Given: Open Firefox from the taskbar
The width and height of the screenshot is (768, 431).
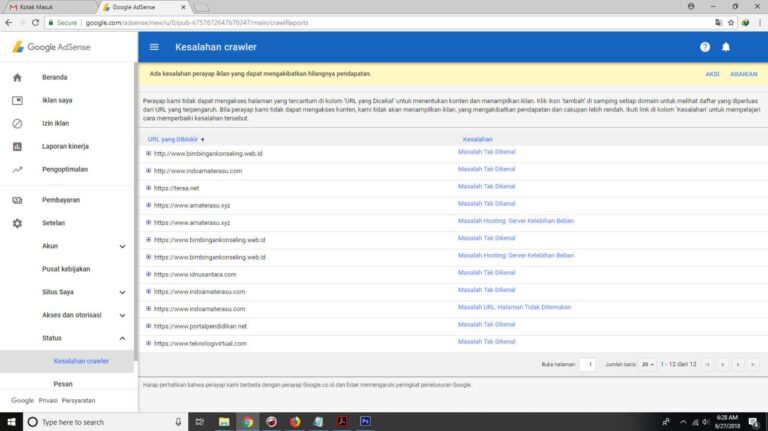Looking at the screenshot, I should coord(295,422).
